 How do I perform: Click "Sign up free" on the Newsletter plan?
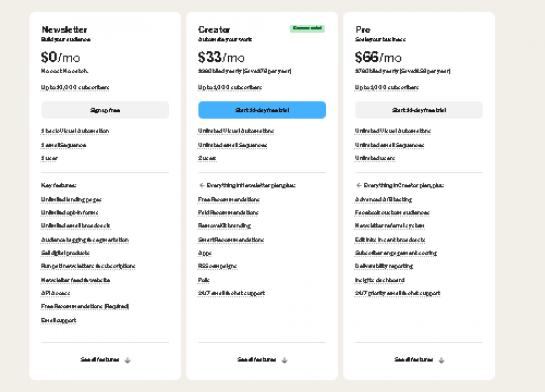point(104,109)
